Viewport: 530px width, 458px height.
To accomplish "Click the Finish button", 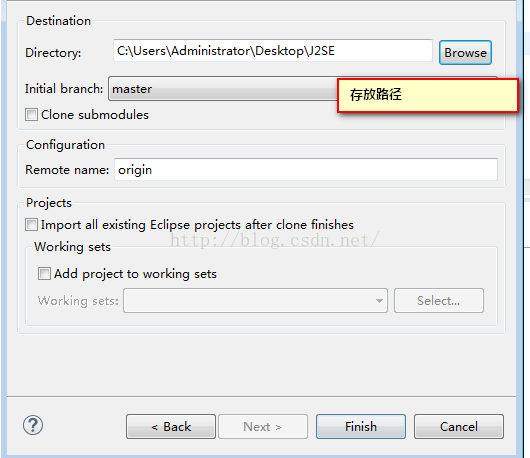I will (361, 427).
